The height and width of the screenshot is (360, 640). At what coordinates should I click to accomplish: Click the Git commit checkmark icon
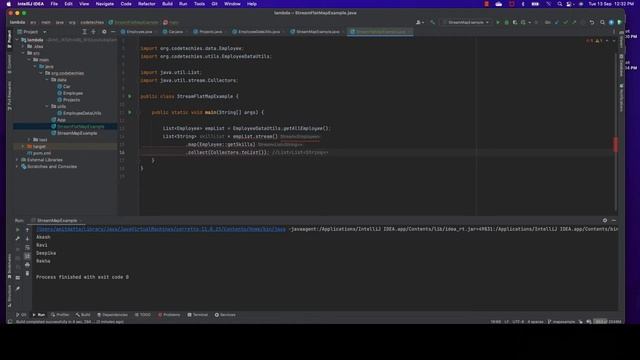point(565,22)
